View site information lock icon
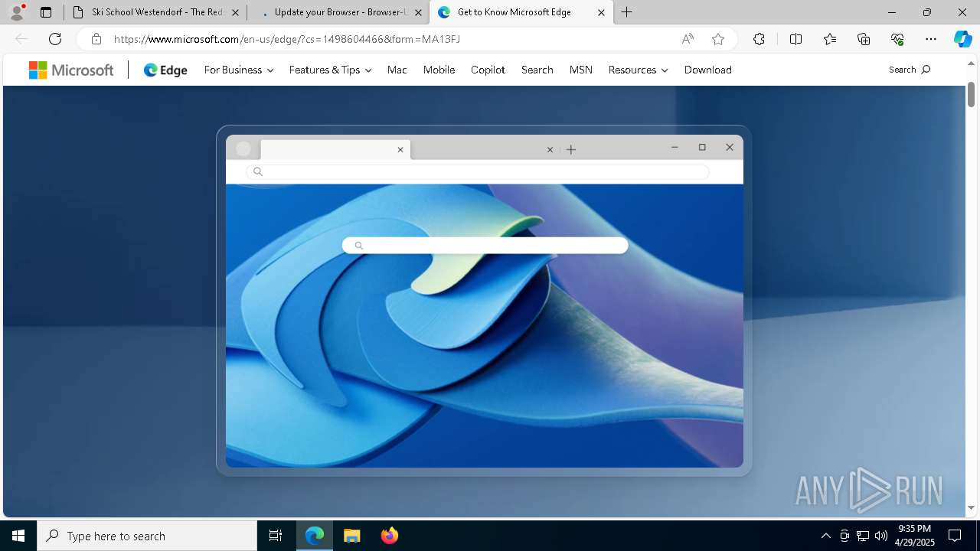 96,39
